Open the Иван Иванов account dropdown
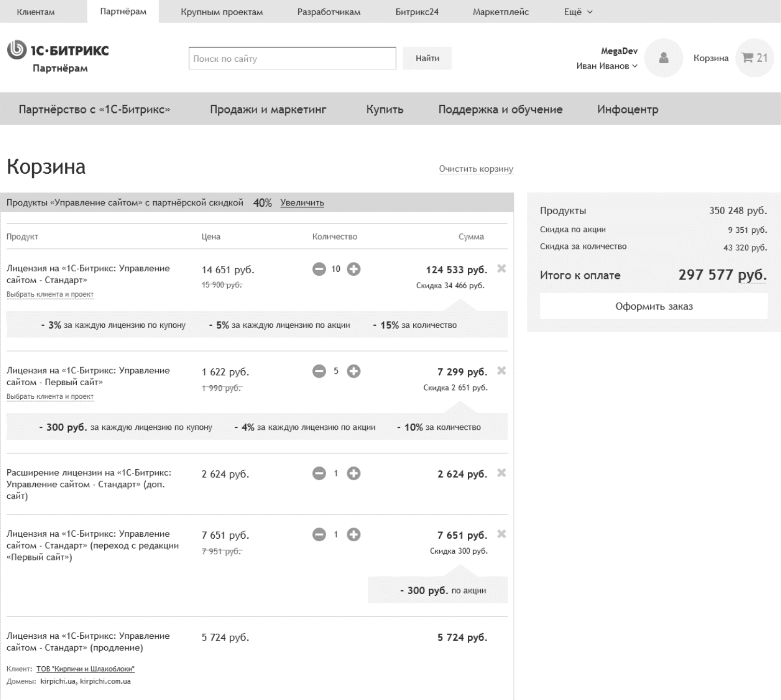 point(607,66)
